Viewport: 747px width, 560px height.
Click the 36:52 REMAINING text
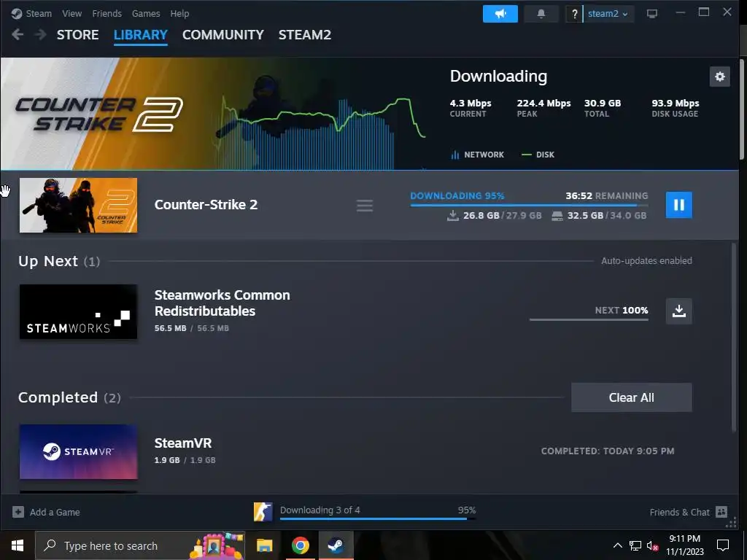point(606,195)
